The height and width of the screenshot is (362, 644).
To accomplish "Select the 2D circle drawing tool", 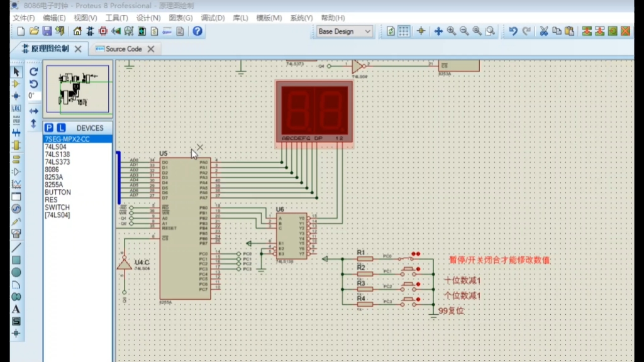I will click(16, 272).
